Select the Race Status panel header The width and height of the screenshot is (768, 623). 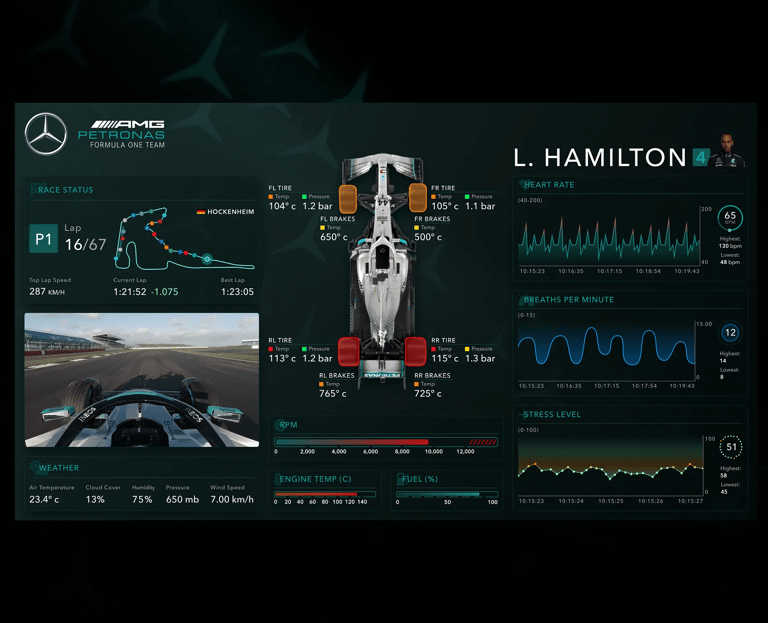click(66, 190)
